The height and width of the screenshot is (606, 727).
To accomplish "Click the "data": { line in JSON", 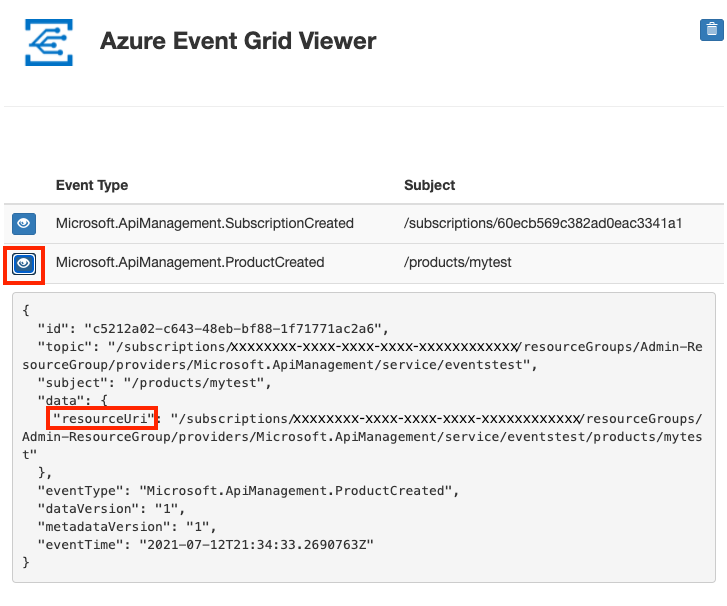I will [73, 401].
